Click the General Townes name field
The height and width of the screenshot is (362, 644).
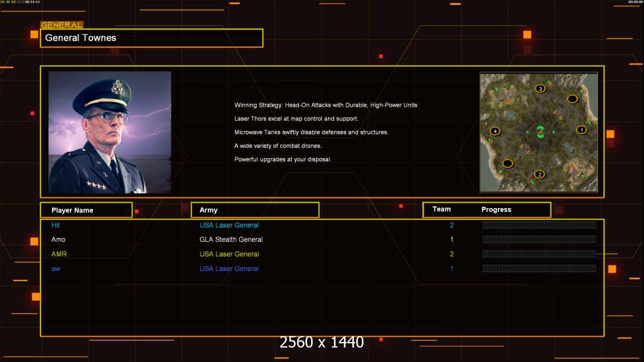point(152,38)
